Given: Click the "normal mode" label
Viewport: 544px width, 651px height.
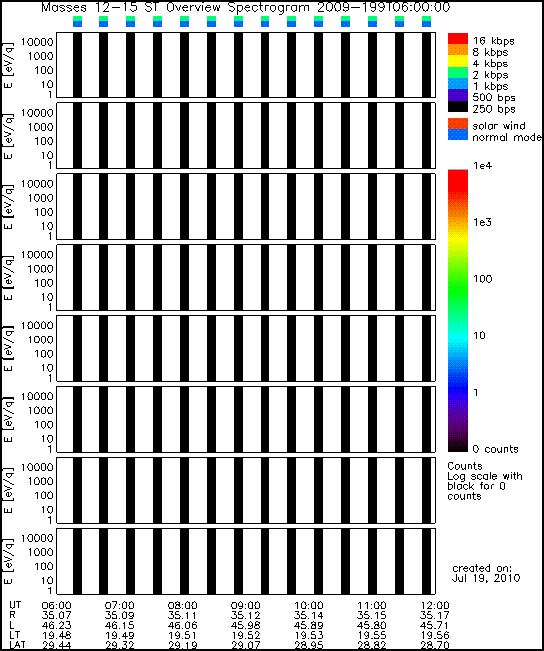Looking at the screenshot, I should (507, 137).
